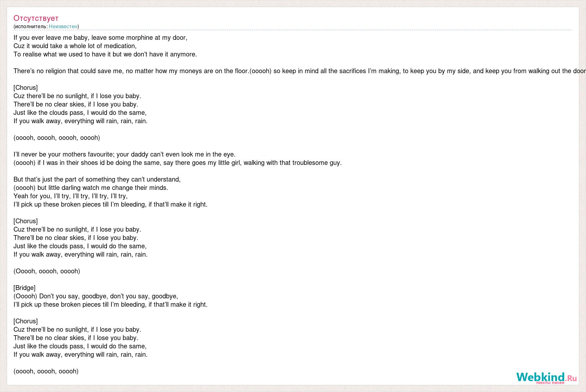Click the first [Chorus] label
This screenshot has height=392, width=586.
click(x=26, y=88)
